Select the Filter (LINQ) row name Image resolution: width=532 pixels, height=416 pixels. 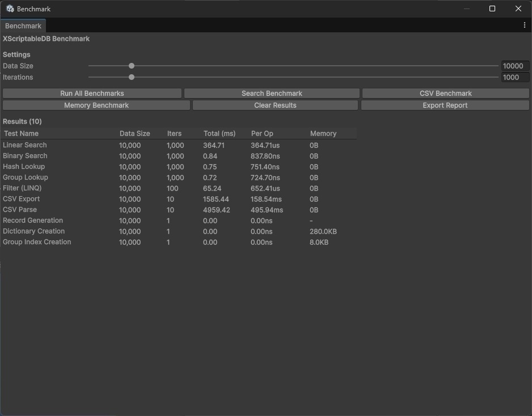point(22,188)
